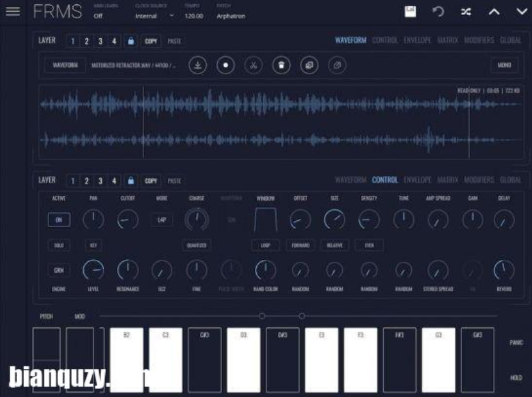Screen dimensions: 532x397
Task: Switch to the ENVELOPE tab in the top panel
Action: tap(417, 40)
